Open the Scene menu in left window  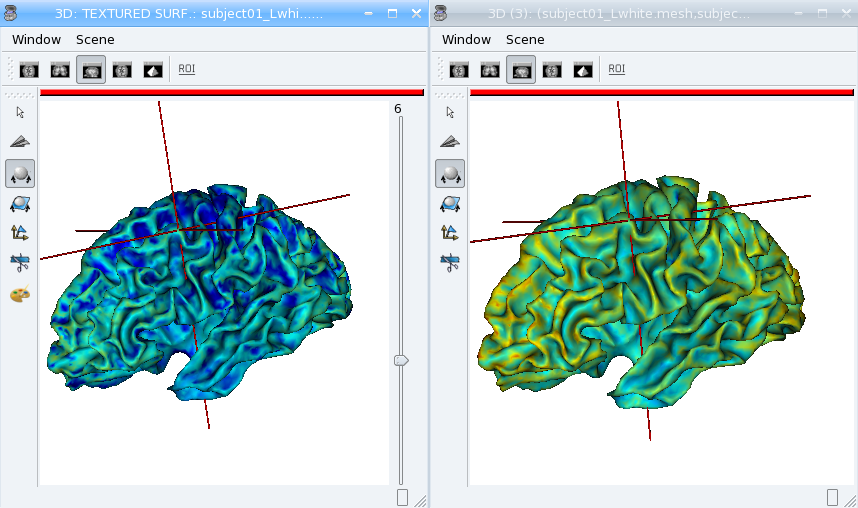(x=95, y=39)
